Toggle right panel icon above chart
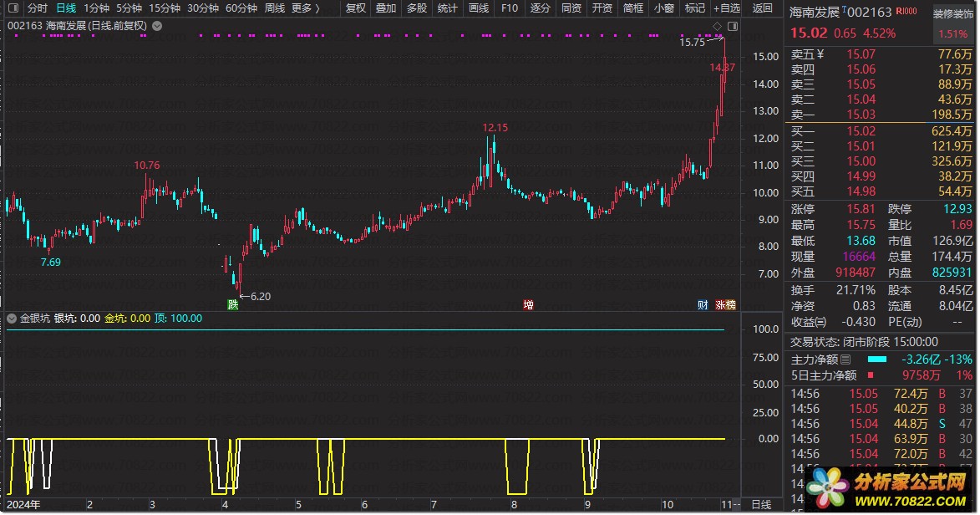This screenshot has width=980, height=515. (x=733, y=26)
